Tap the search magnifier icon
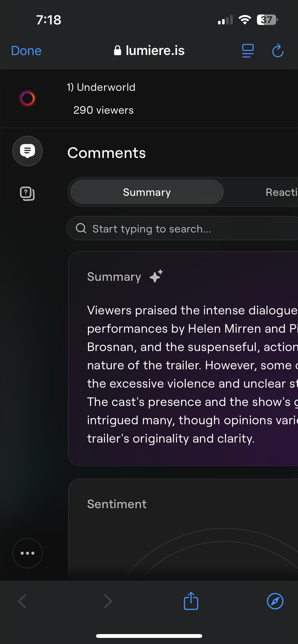The image size is (298, 644). 81,228
